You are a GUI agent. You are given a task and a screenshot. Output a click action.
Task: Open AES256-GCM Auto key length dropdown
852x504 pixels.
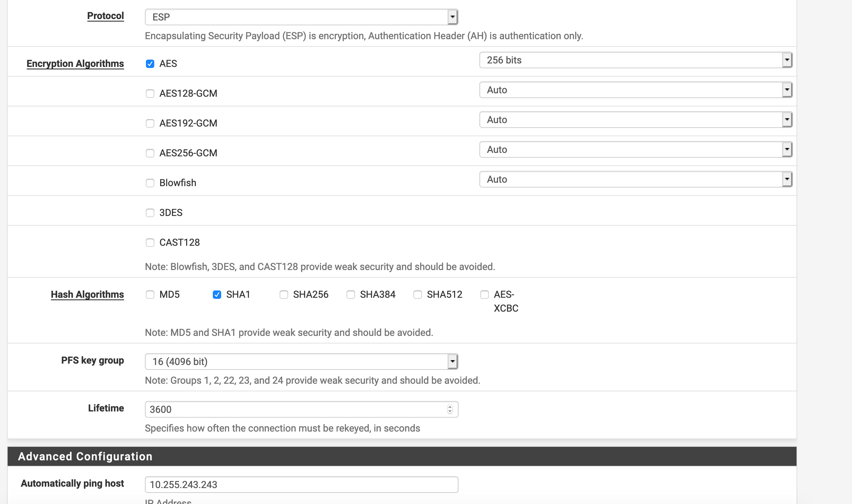tap(635, 149)
